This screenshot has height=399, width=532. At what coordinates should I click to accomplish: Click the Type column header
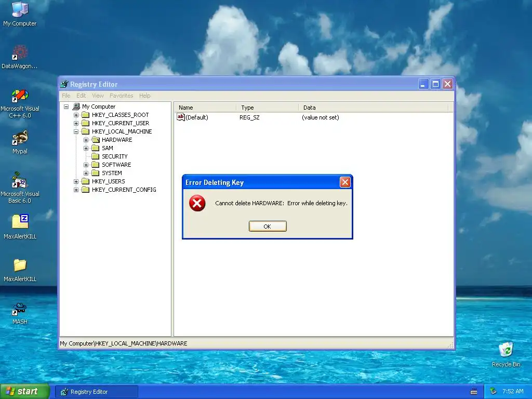[x=268, y=108]
